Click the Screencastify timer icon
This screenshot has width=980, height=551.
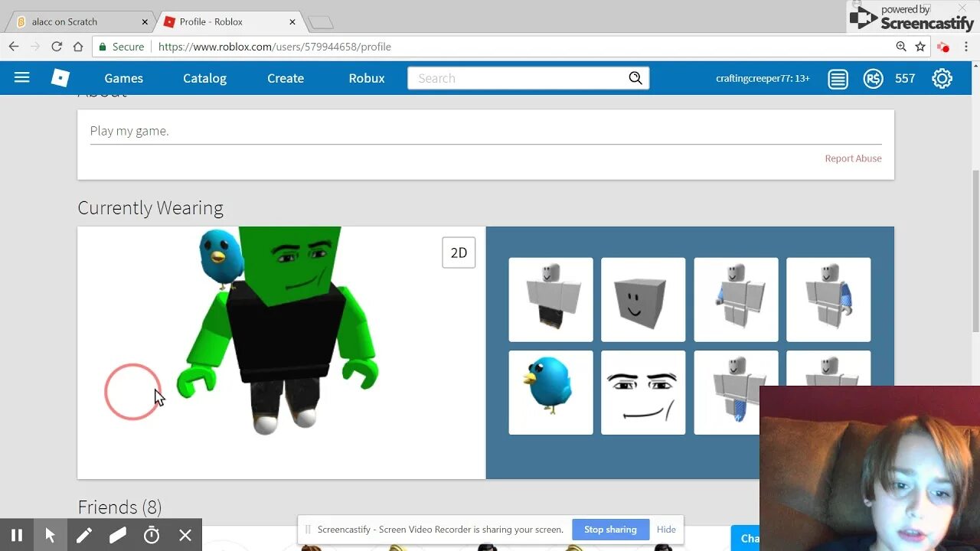[x=152, y=535]
